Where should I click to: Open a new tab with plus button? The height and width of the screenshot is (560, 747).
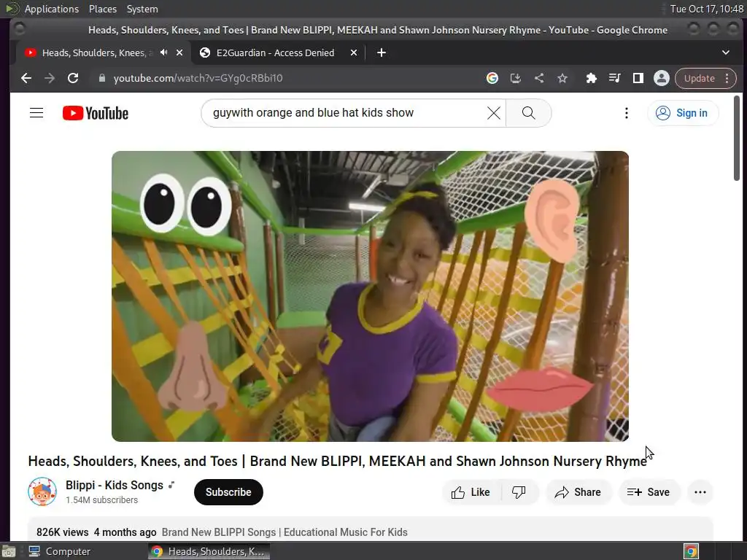coord(381,52)
